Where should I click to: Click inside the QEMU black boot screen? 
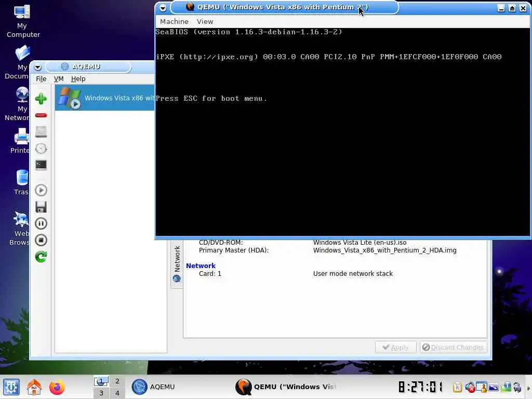click(343, 131)
